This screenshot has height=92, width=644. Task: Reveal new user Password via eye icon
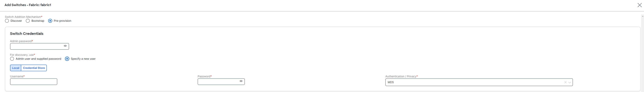(241, 81)
